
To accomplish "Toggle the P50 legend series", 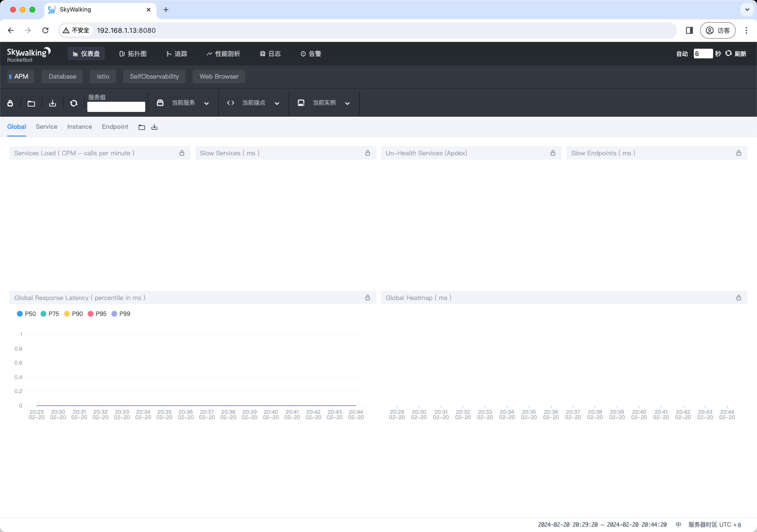I will [27, 314].
